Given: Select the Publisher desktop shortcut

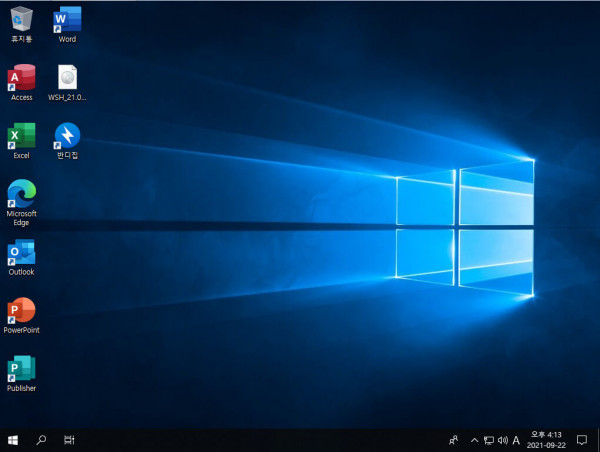Looking at the screenshot, I should click(21, 374).
